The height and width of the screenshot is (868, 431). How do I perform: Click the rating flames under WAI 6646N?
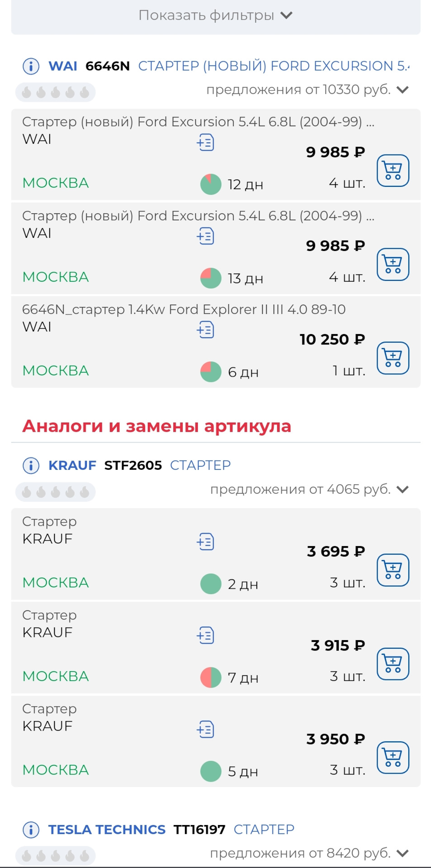55,92
